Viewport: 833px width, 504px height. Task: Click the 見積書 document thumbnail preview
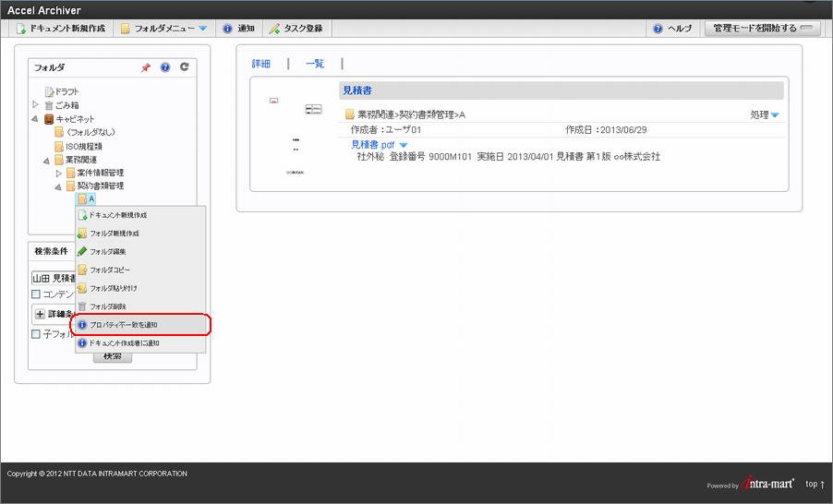coord(296,136)
